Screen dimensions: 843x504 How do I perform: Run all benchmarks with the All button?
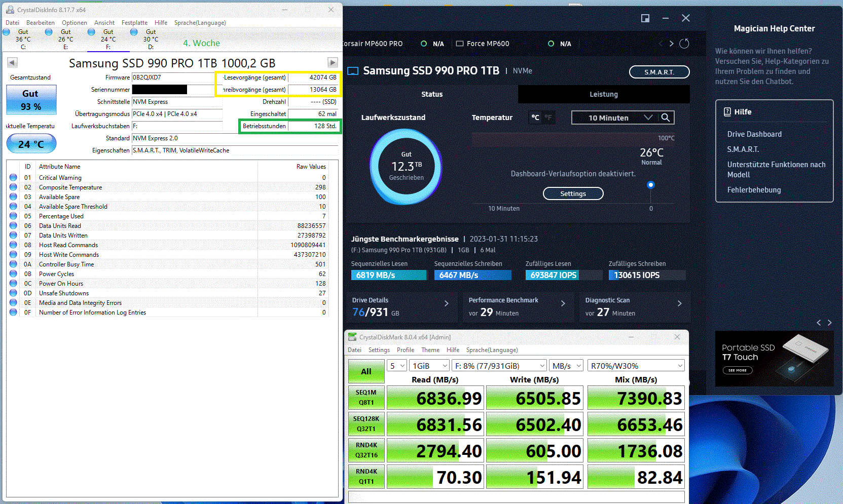366,371
